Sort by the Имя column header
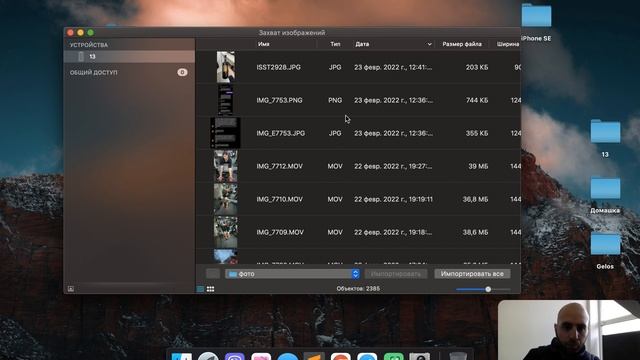Viewport: 640px width, 360px height. click(264, 44)
